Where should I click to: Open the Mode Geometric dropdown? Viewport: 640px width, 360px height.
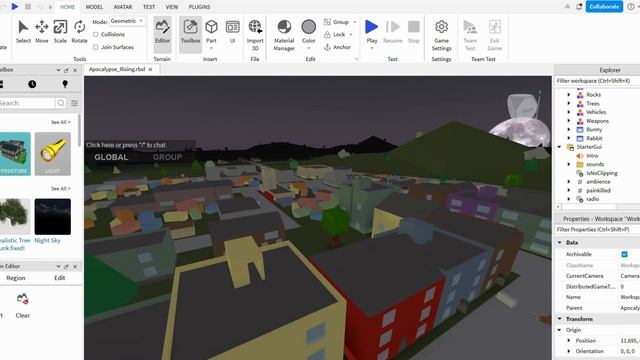tap(127, 21)
